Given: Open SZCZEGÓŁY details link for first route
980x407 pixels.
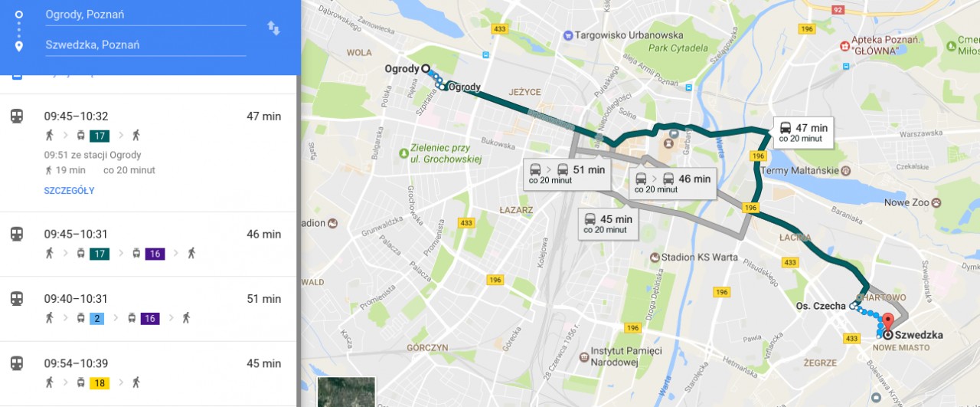Looking at the screenshot, I should (x=69, y=190).
